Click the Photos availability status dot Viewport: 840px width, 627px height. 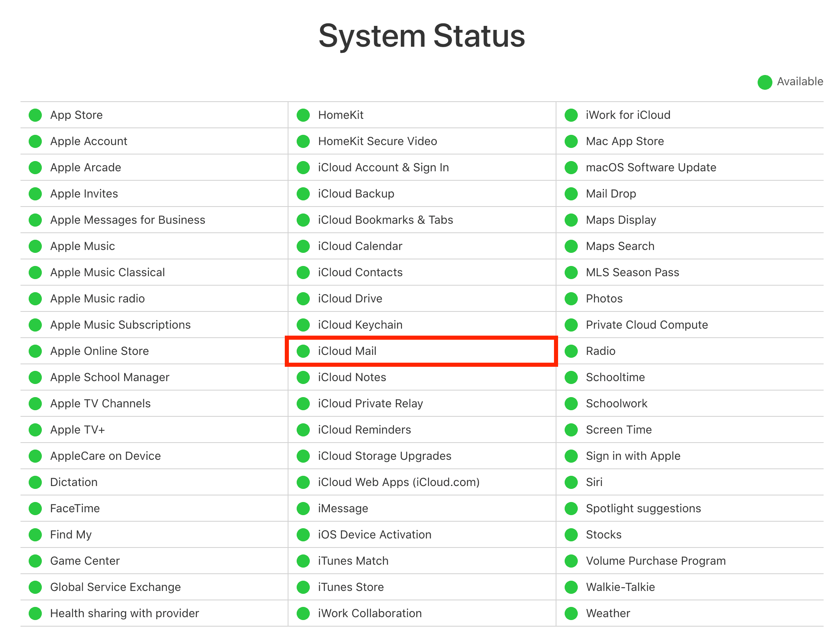point(571,299)
